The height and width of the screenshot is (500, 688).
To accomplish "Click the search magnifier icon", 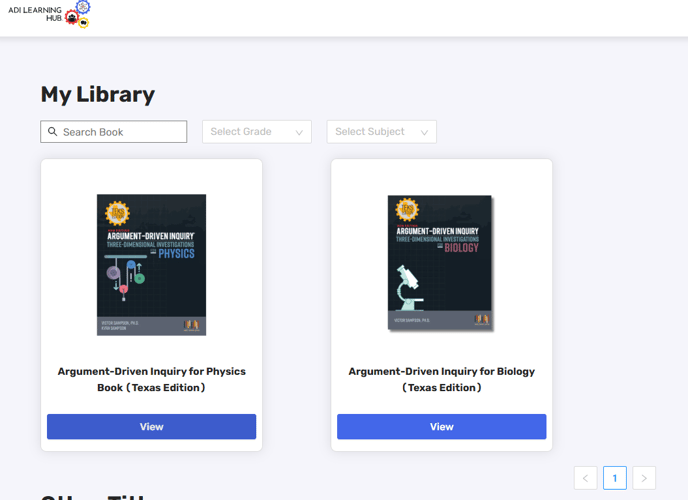I will (x=52, y=132).
